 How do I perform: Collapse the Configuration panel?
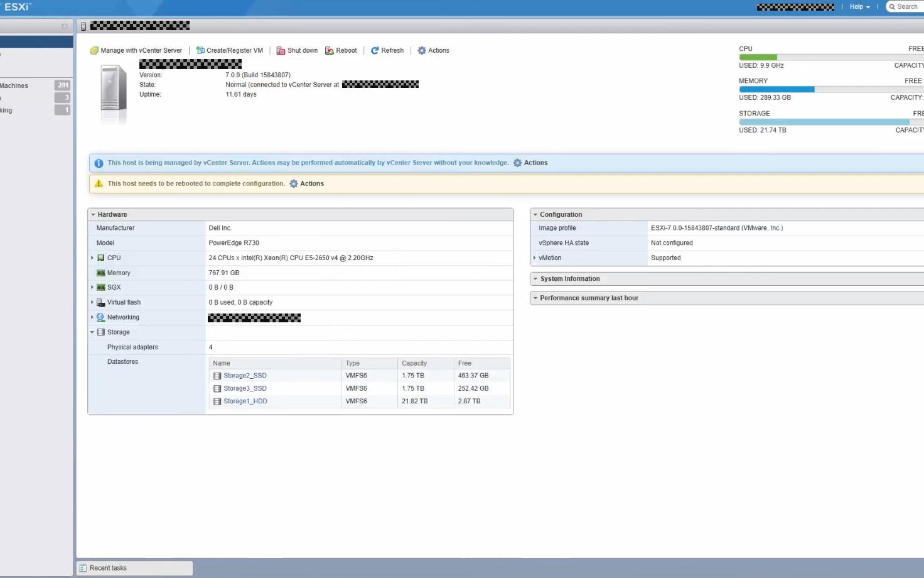tap(535, 214)
